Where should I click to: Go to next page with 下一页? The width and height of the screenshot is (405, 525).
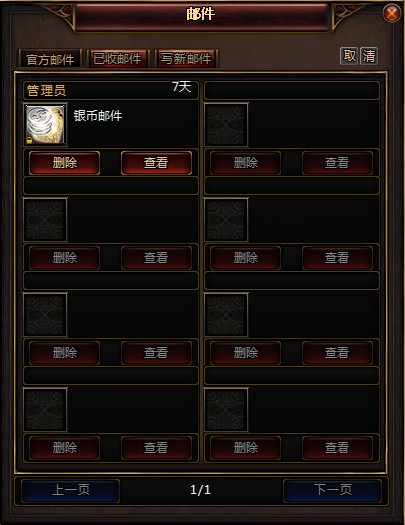[x=332, y=491]
